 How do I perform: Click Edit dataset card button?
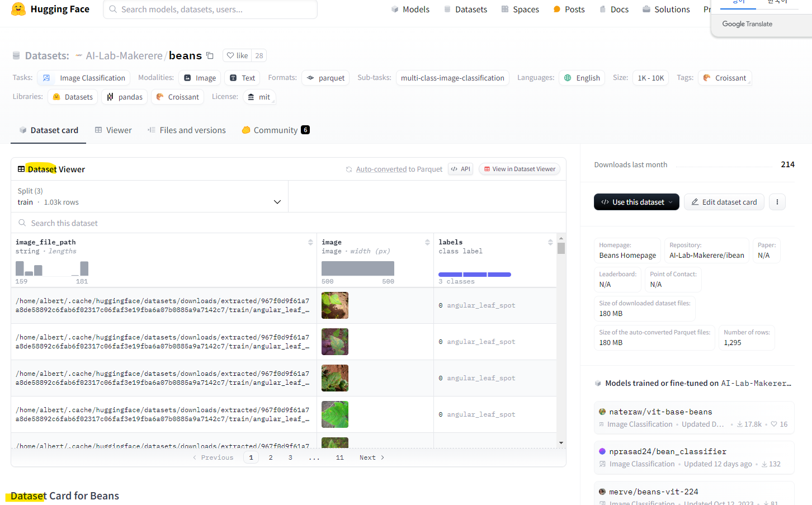pyautogui.click(x=724, y=202)
